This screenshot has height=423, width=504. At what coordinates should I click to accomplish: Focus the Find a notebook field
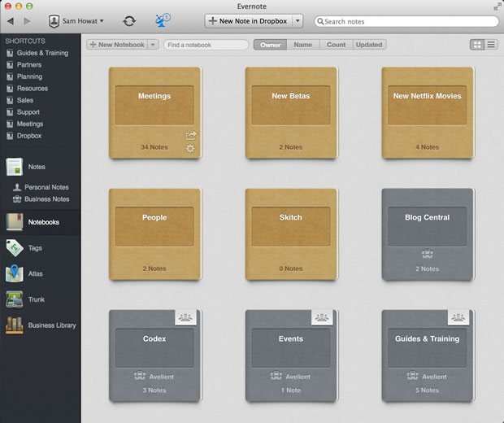click(x=206, y=45)
